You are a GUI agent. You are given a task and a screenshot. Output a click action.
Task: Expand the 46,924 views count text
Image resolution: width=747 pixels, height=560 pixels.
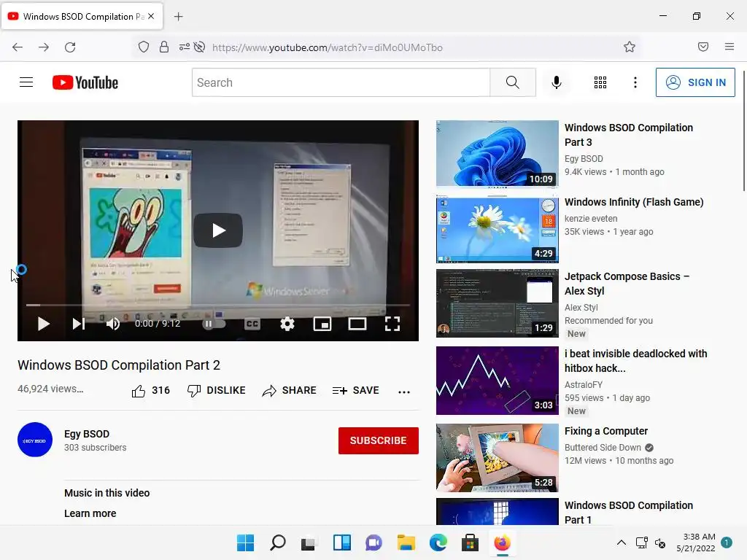50,389
